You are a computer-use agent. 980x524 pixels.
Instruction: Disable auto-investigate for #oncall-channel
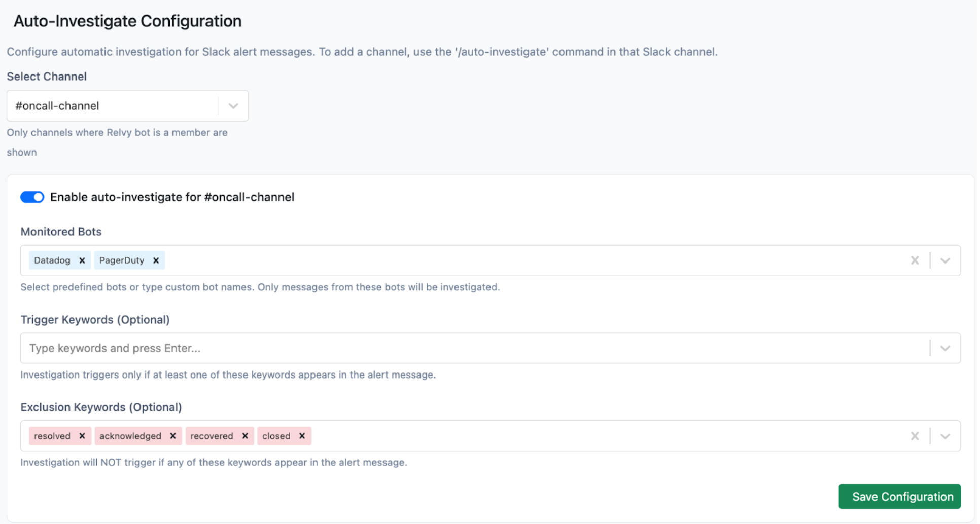pos(32,197)
